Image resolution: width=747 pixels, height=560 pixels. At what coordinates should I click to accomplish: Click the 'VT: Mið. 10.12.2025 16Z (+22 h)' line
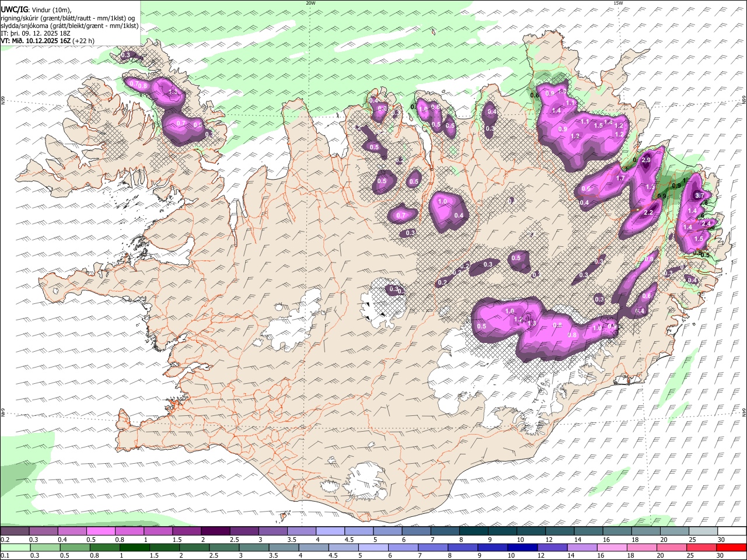pos(48,41)
